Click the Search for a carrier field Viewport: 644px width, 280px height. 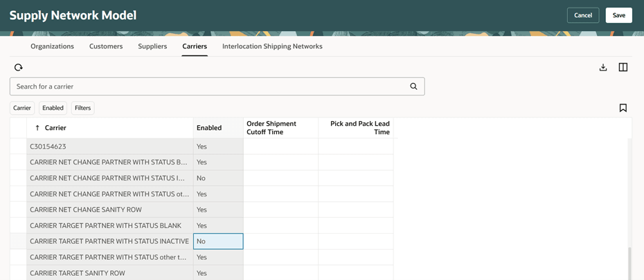tap(208, 86)
